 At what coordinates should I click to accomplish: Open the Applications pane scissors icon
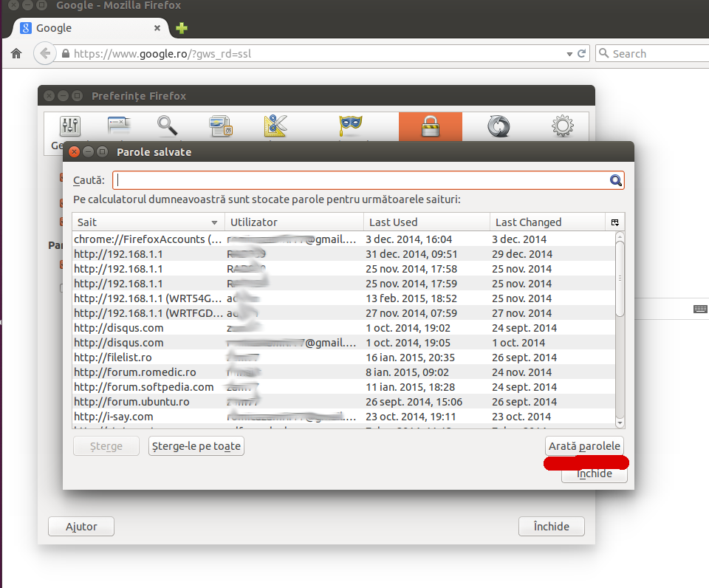tap(275, 126)
